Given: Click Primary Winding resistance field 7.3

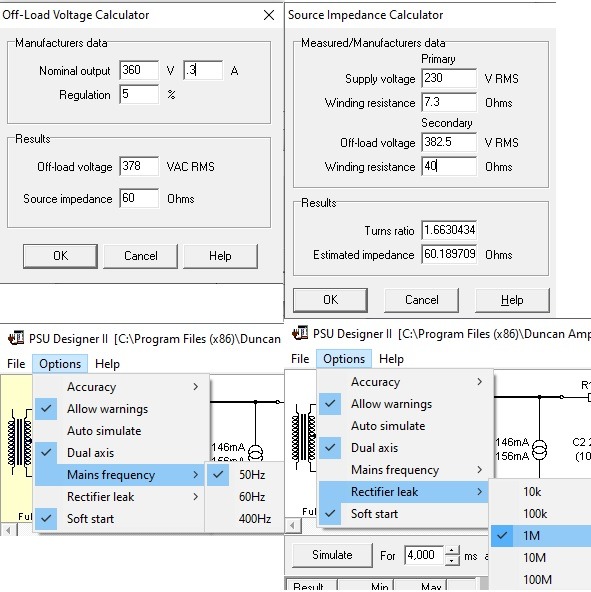Looking at the screenshot, I should (449, 102).
